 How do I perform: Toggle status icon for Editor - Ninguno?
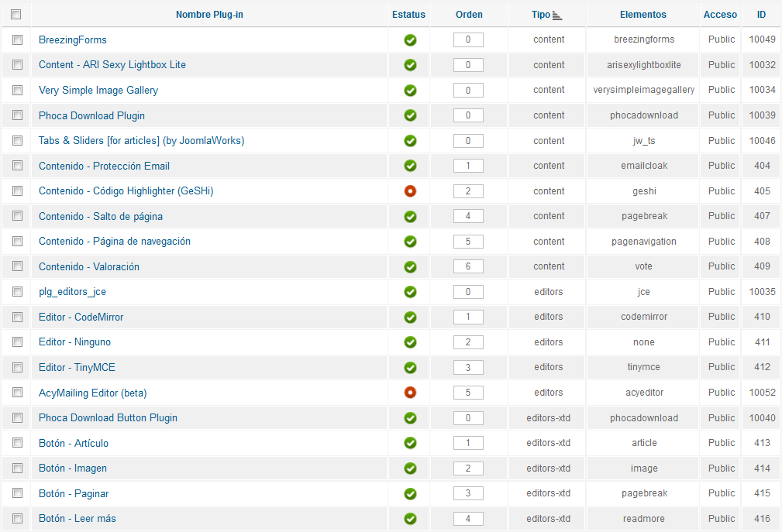[410, 342]
